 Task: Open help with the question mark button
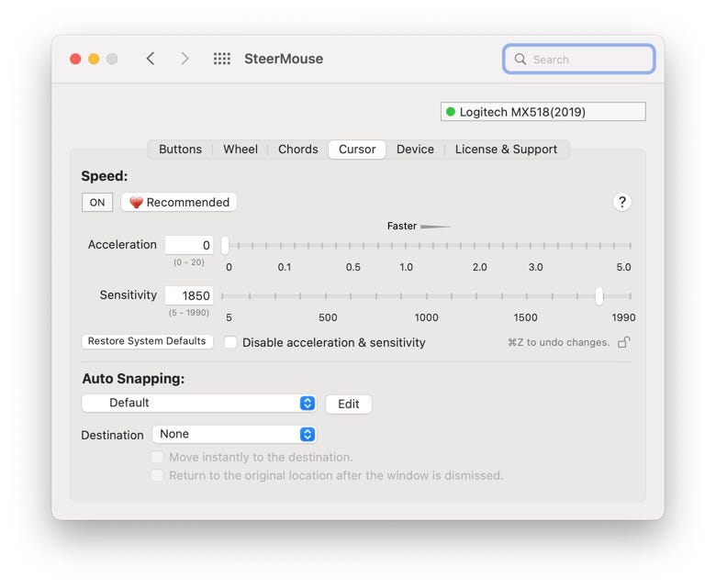point(621,202)
